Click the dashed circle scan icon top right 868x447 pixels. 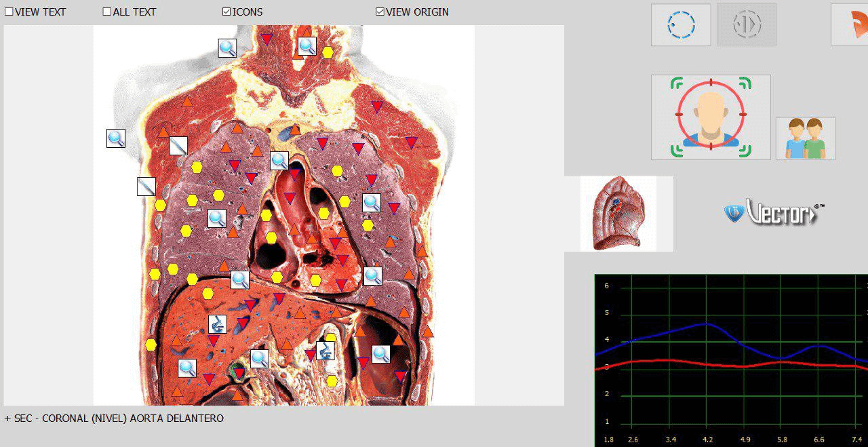[x=680, y=24]
